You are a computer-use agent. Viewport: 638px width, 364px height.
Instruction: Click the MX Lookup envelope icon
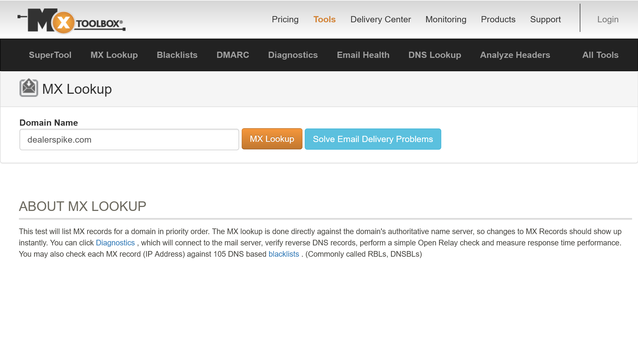click(x=29, y=88)
